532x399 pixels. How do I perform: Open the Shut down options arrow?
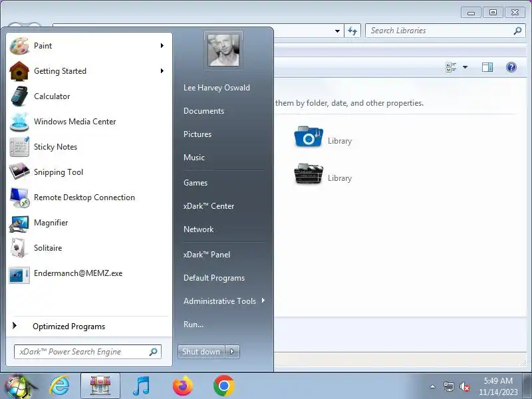232,352
